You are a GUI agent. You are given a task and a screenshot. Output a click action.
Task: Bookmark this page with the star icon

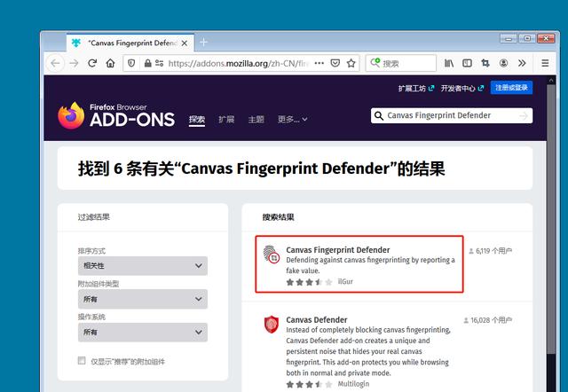coord(351,63)
